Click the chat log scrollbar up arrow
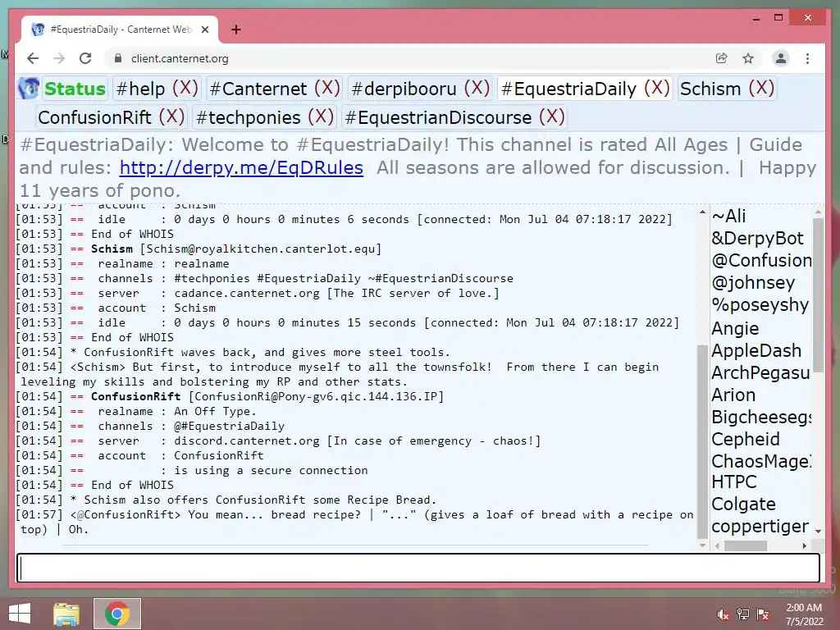This screenshot has height=630, width=840. 702,212
